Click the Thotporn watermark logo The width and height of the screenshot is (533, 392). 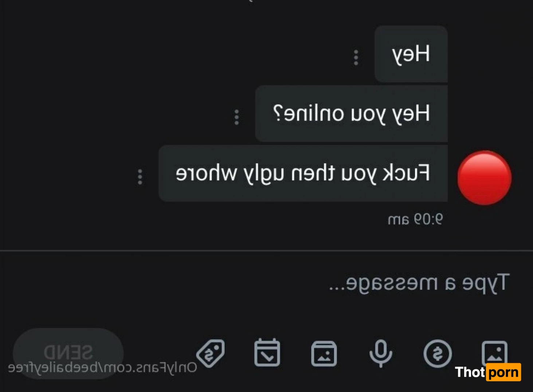(x=488, y=372)
